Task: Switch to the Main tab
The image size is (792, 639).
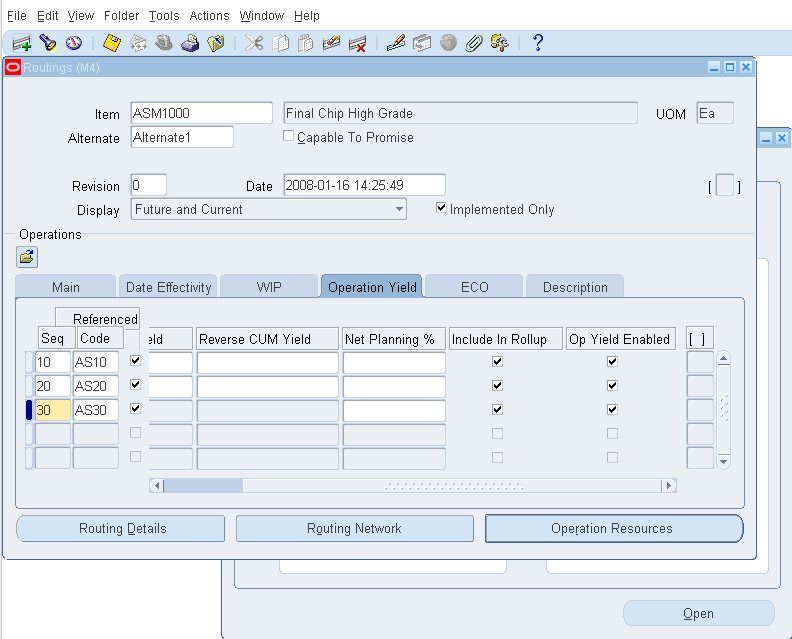Action: [66, 287]
